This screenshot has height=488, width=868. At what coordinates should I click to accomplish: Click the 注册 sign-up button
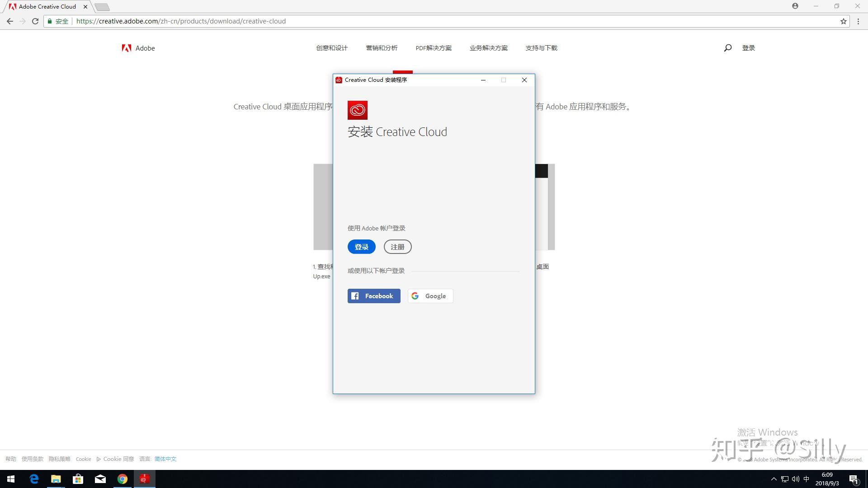click(x=397, y=247)
